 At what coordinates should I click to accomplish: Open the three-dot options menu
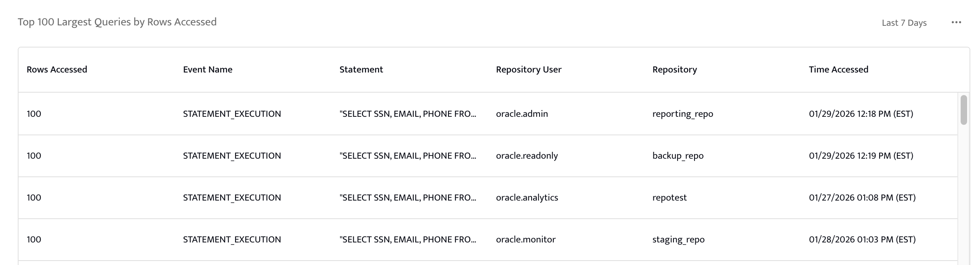tap(956, 23)
